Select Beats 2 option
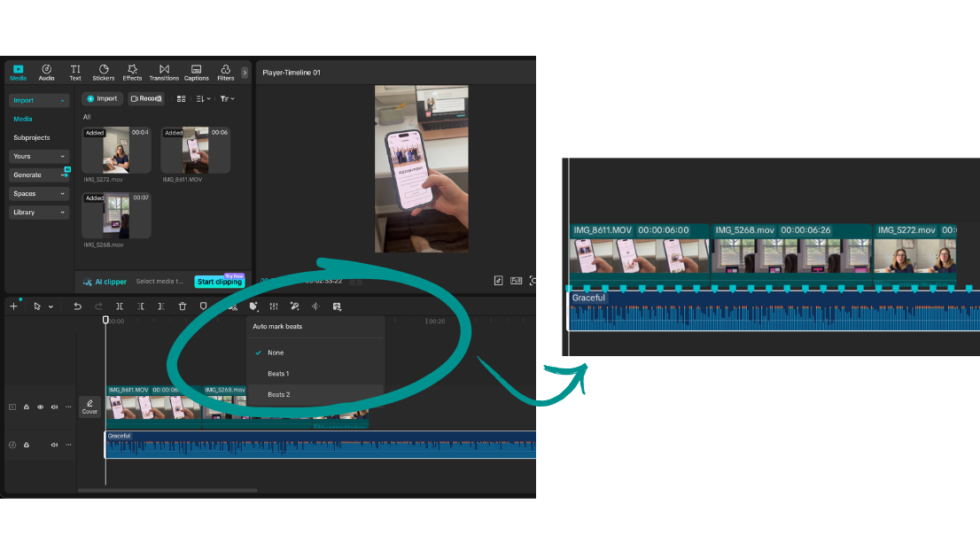 pos(315,394)
